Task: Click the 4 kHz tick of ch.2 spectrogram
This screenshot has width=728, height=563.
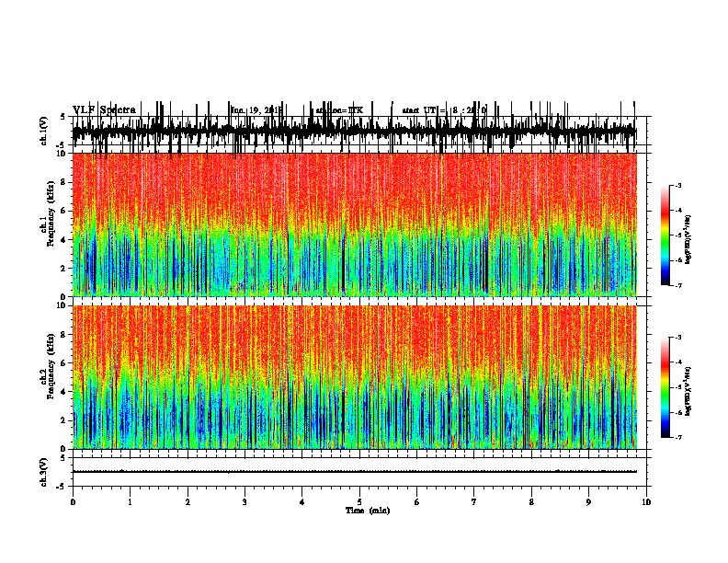Action: (x=64, y=392)
